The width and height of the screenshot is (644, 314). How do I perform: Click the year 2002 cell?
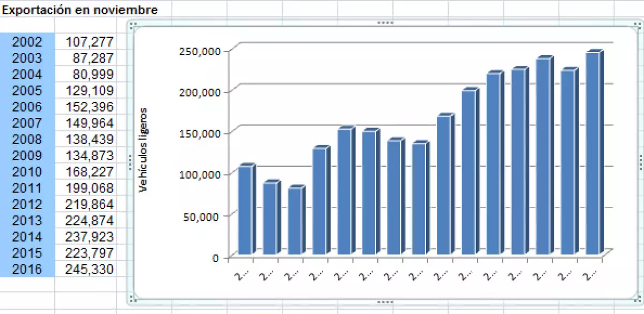click(27, 41)
